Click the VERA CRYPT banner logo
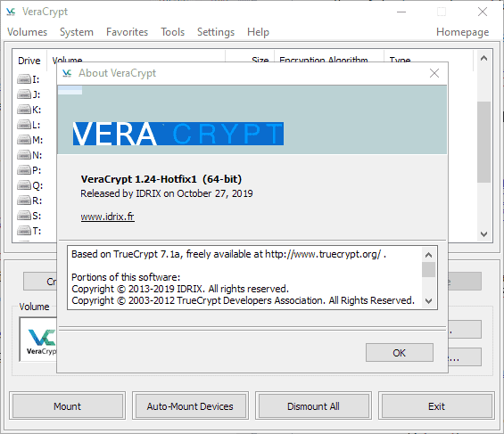 tap(178, 134)
